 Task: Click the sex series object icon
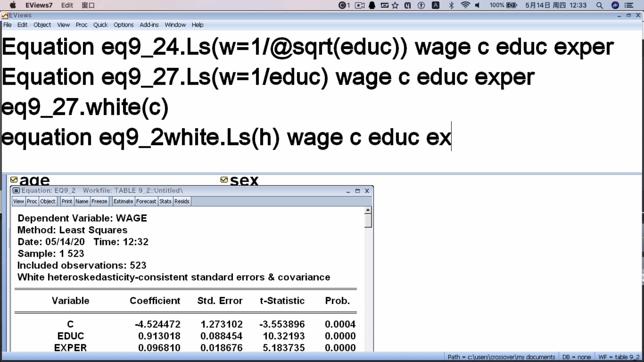(224, 180)
